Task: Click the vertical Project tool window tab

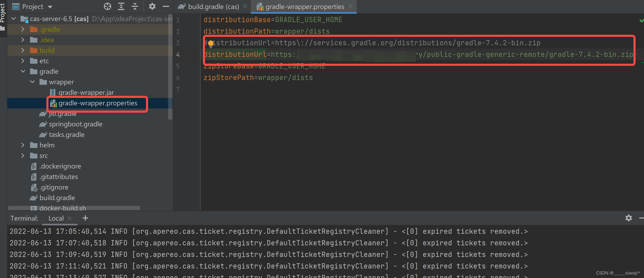Action: coord(3,16)
